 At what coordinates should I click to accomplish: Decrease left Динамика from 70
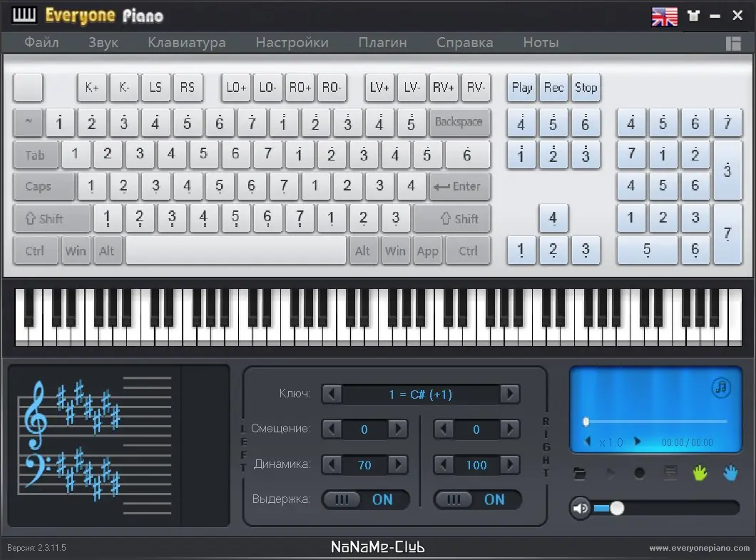click(332, 464)
